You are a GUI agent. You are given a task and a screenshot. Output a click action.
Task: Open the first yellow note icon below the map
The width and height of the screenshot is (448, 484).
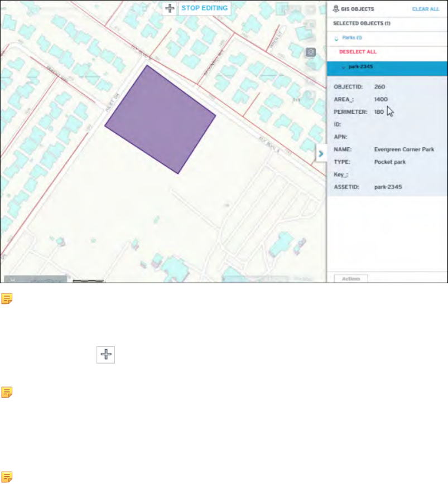(7, 298)
